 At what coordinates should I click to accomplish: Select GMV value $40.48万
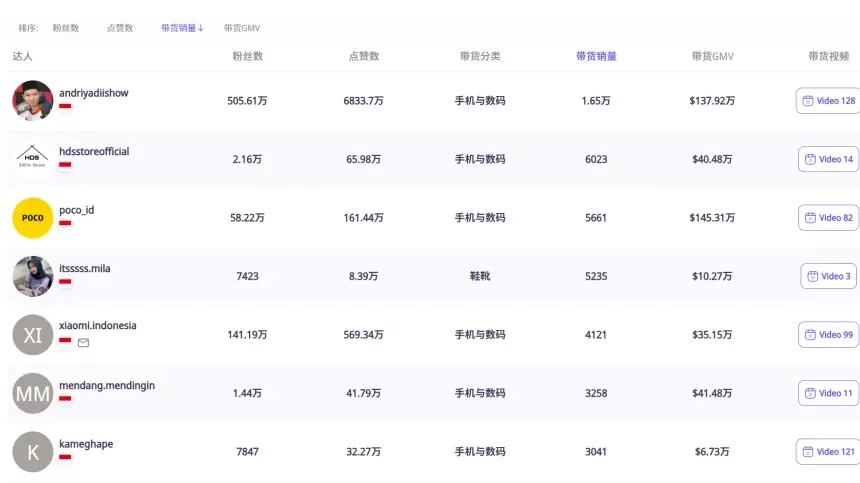(712, 159)
